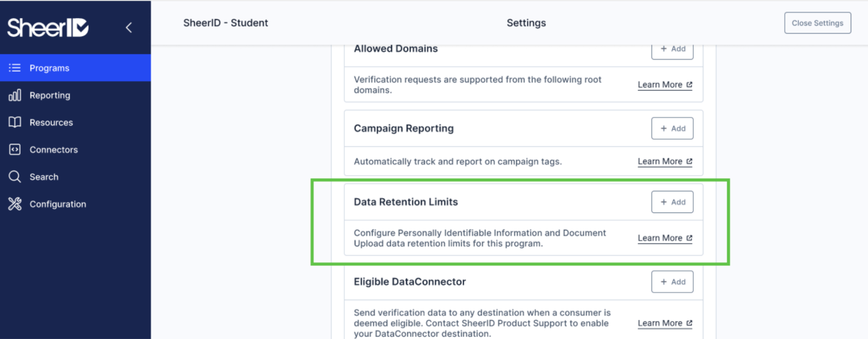
Task: Click the Configuration tools icon
Action: click(15, 204)
